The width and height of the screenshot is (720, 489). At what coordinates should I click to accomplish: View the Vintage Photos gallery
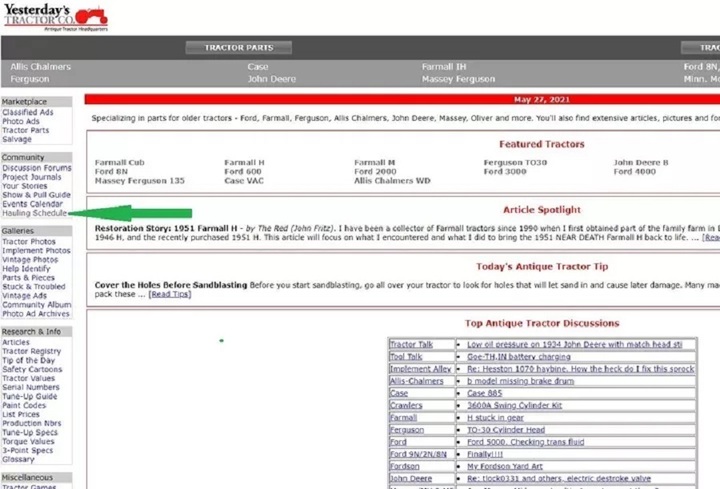(30, 259)
